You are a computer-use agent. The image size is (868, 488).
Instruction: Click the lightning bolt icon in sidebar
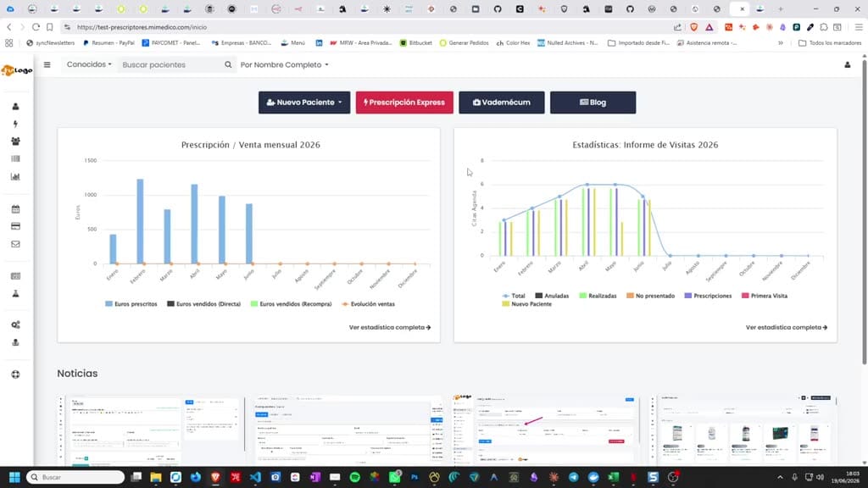click(15, 124)
